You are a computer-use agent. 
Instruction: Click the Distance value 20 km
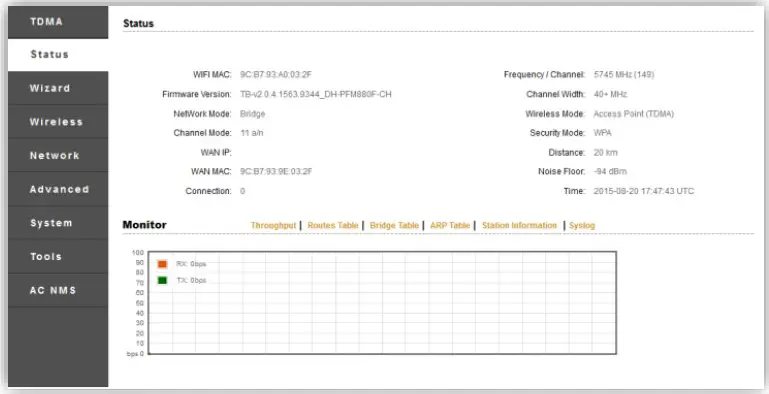click(x=605, y=153)
